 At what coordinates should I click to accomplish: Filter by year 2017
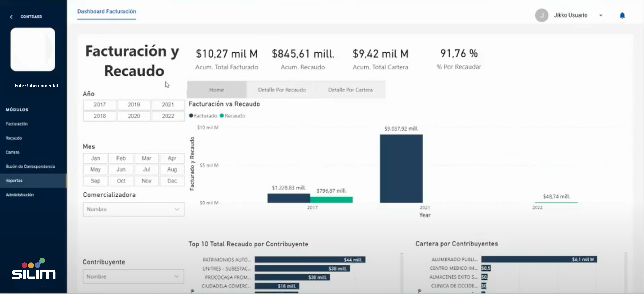click(x=100, y=105)
